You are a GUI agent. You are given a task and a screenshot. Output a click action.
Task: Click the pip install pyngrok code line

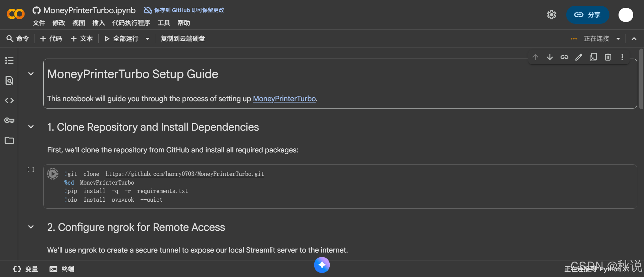click(x=113, y=200)
